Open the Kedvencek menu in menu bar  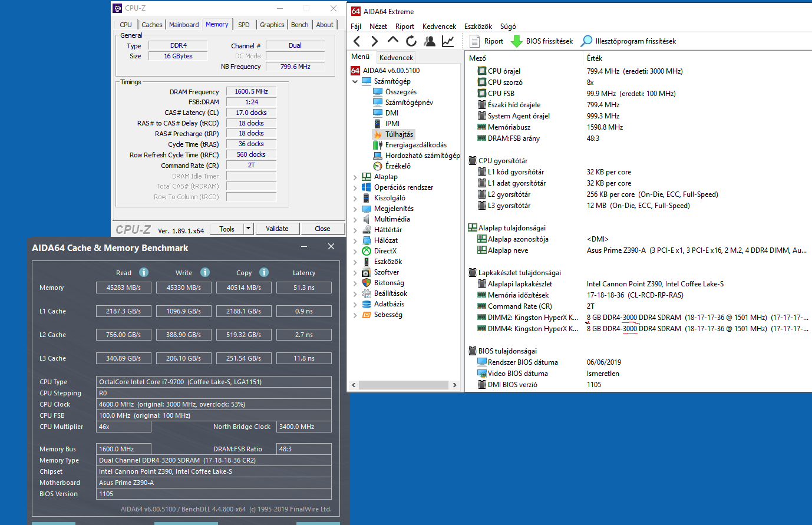(x=439, y=27)
